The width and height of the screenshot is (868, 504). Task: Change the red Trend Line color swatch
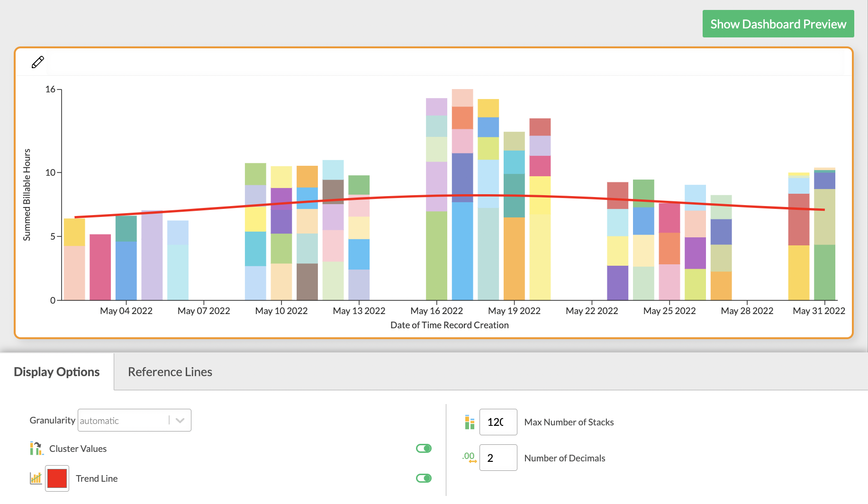point(56,478)
